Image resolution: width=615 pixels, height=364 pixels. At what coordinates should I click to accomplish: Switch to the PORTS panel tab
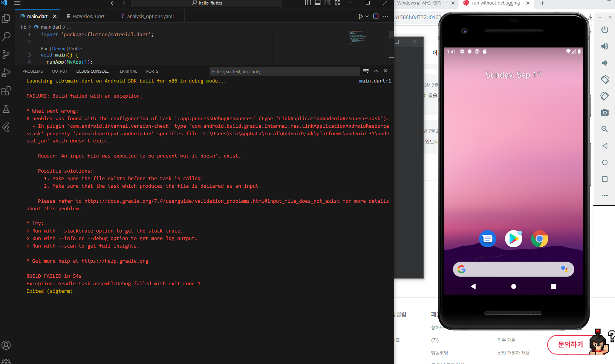tap(152, 71)
